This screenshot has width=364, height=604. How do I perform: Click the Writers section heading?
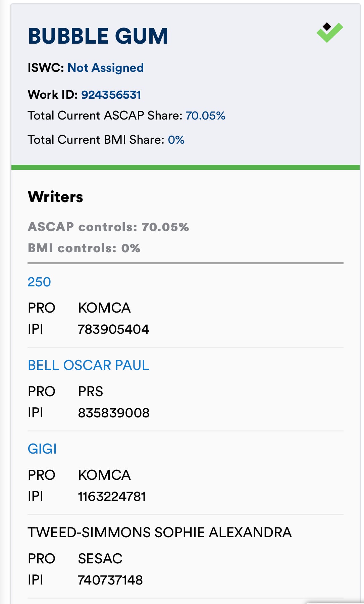tap(55, 197)
